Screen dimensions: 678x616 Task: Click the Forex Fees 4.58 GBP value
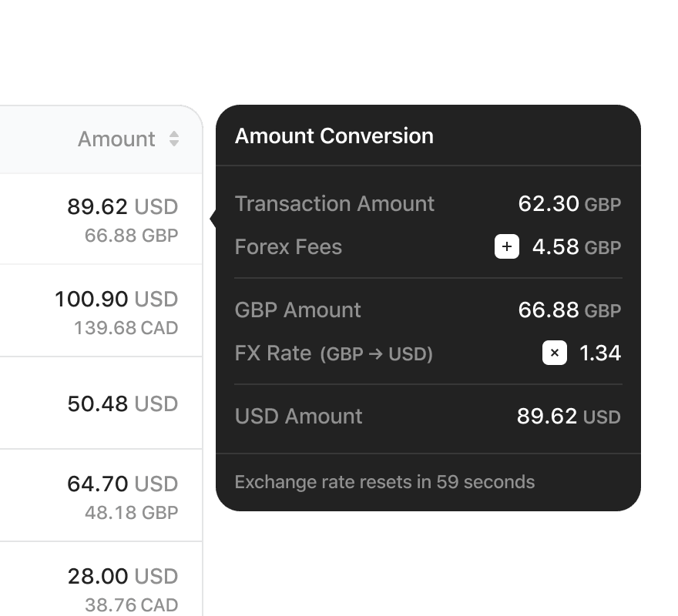tap(576, 247)
